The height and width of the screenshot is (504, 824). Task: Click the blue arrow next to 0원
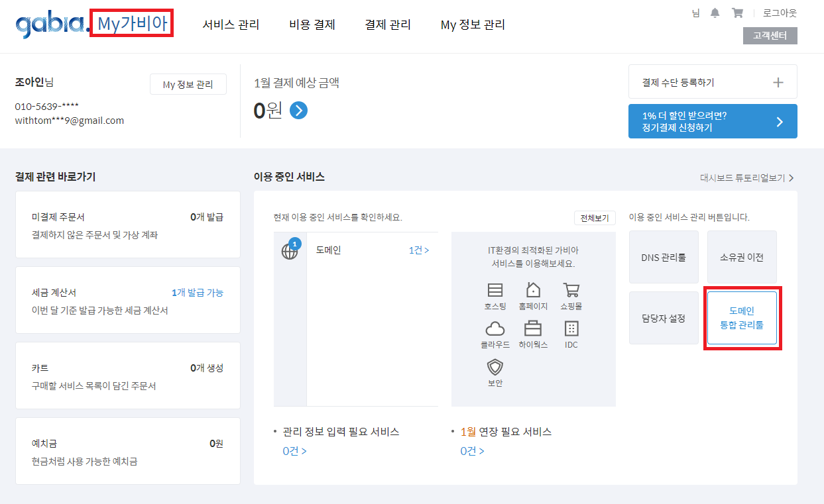point(299,111)
